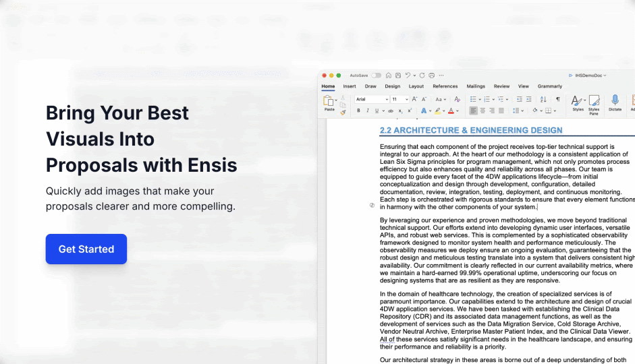Click the Paste clipboard icon

click(328, 100)
